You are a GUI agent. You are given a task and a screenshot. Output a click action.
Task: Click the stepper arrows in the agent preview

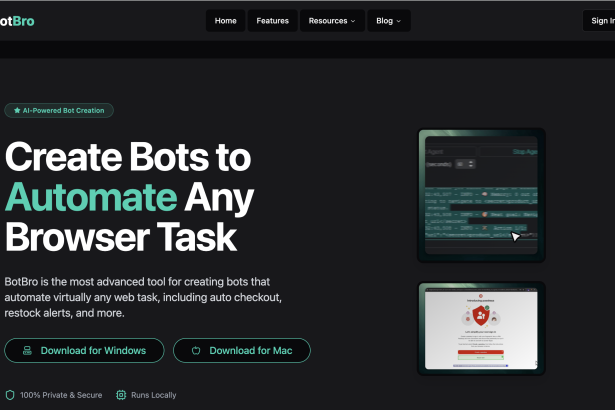[471, 164]
